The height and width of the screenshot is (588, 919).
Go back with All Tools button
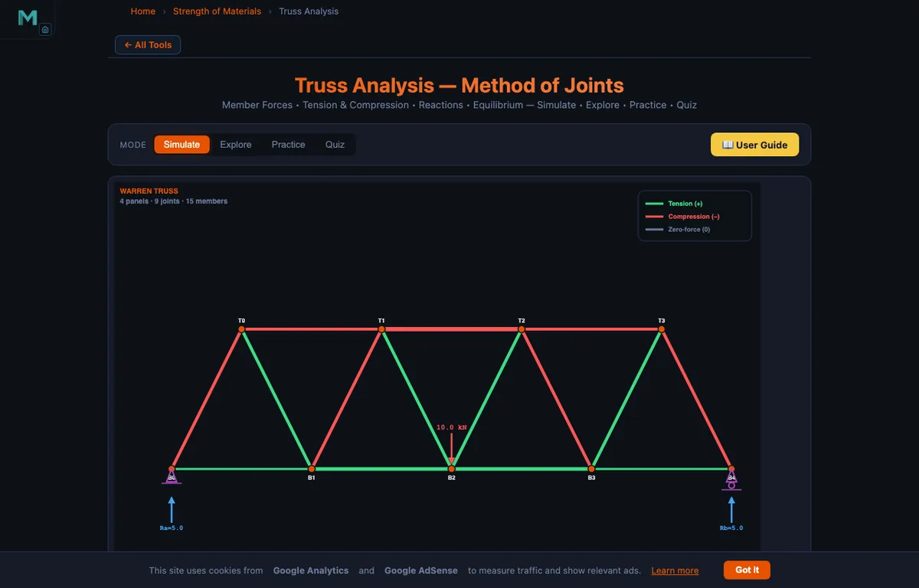point(148,45)
